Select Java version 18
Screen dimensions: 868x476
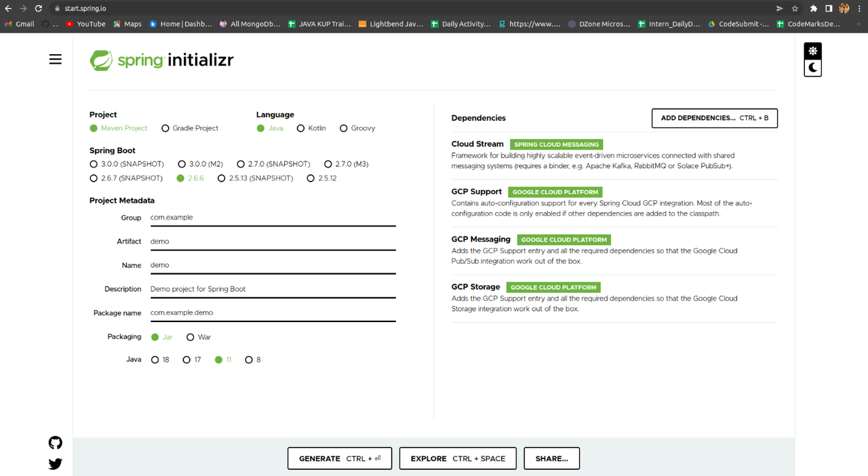[x=160, y=360]
